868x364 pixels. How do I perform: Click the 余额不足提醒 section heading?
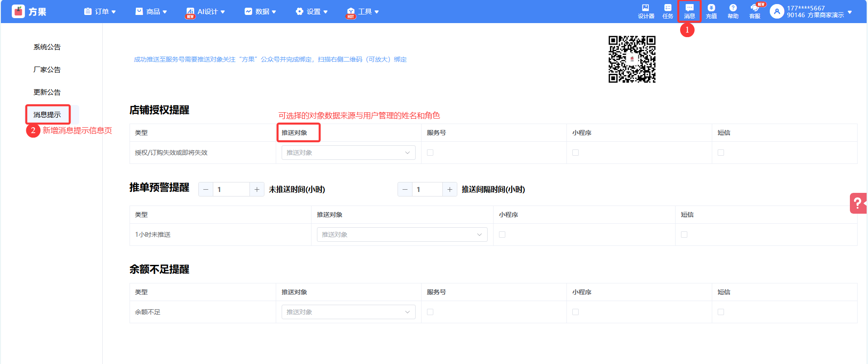click(x=159, y=269)
